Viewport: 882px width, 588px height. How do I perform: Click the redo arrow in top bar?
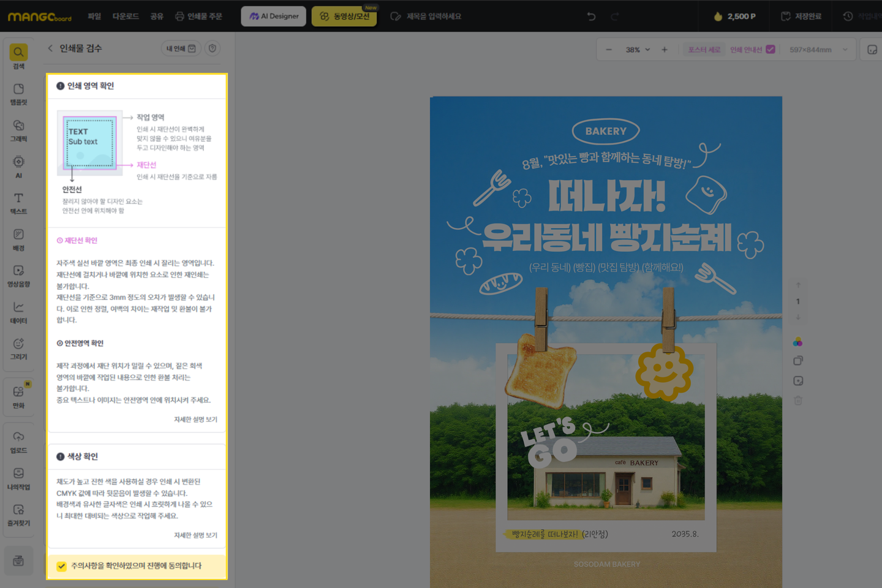pos(615,16)
